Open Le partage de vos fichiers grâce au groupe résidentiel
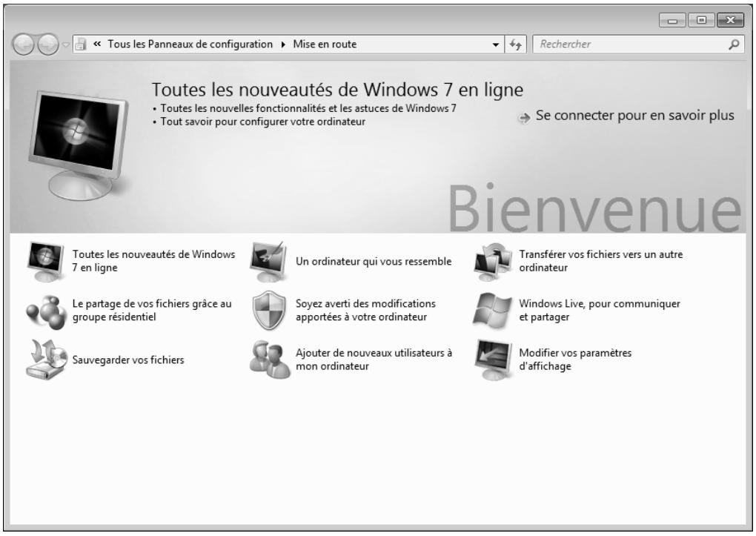The width and height of the screenshot is (756, 536). point(152,310)
